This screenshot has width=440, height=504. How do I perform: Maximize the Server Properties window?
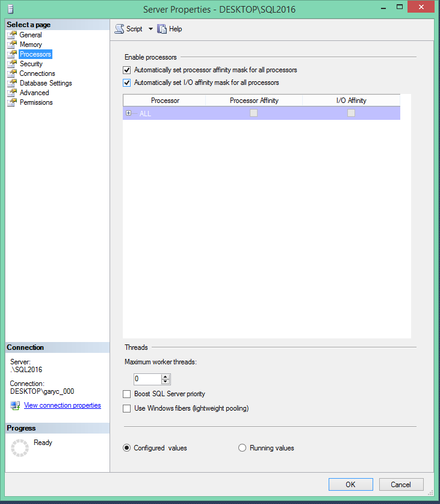tap(400, 7)
